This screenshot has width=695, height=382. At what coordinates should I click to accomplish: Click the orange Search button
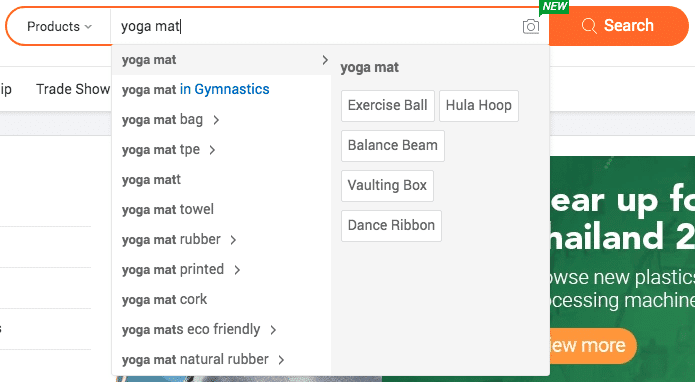click(619, 26)
